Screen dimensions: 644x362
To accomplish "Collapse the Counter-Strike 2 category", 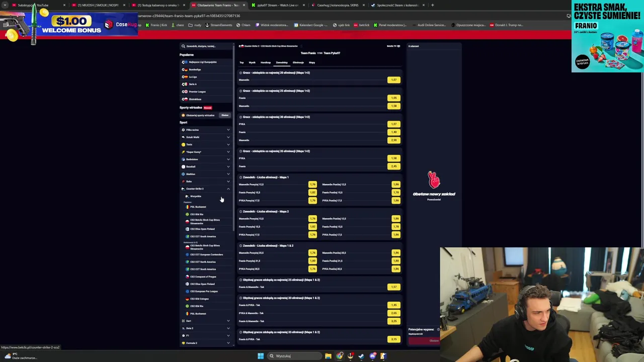I will 206,189.
